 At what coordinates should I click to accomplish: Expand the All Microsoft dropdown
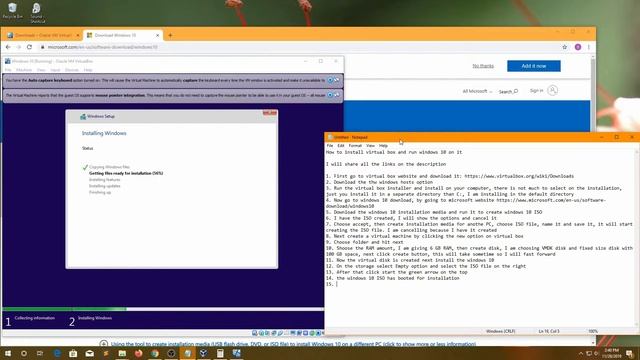[477, 91]
